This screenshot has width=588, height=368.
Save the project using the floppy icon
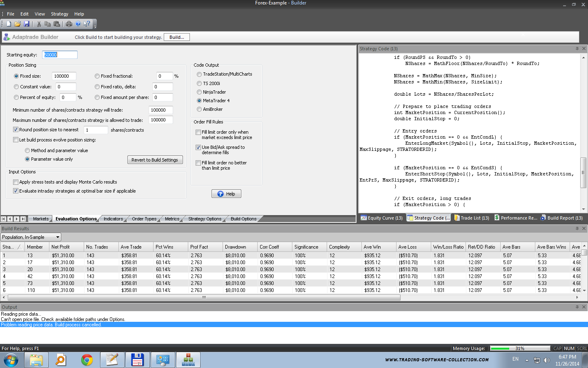click(x=27, y=24)
